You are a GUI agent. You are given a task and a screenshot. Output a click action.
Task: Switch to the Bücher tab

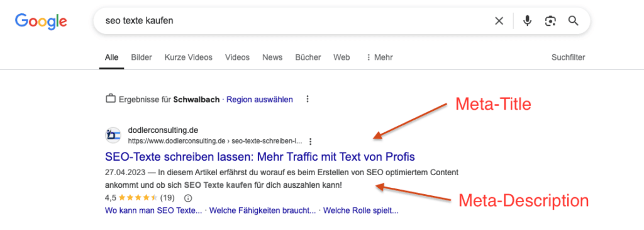coord(308,57)
